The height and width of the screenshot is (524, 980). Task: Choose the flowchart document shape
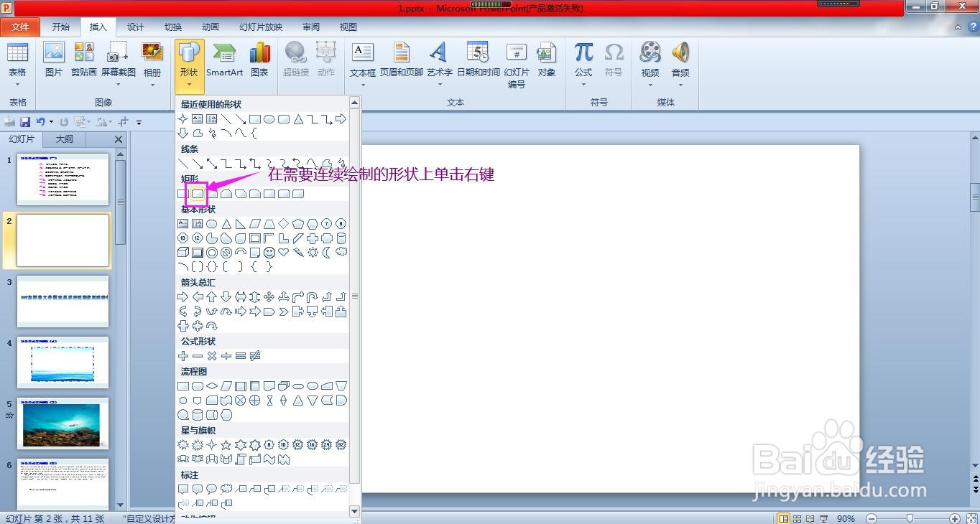coord(269,386)
